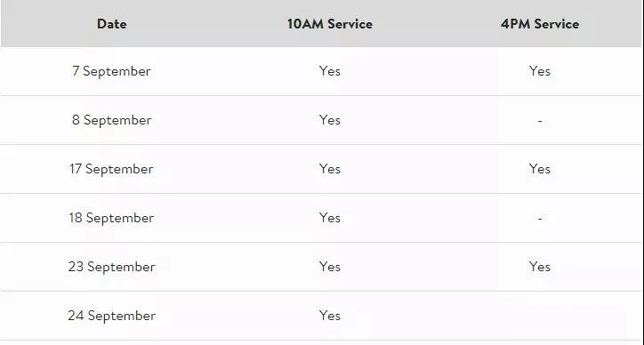Click the dash for 18 September 4PM
This screenshot has width=644, height=345.
(x=540, y=219)
